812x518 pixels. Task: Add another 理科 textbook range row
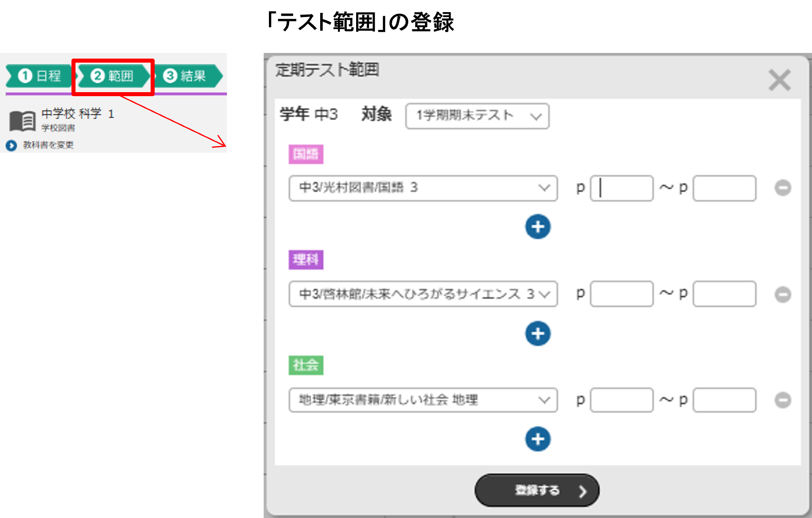tap(538, 334)
